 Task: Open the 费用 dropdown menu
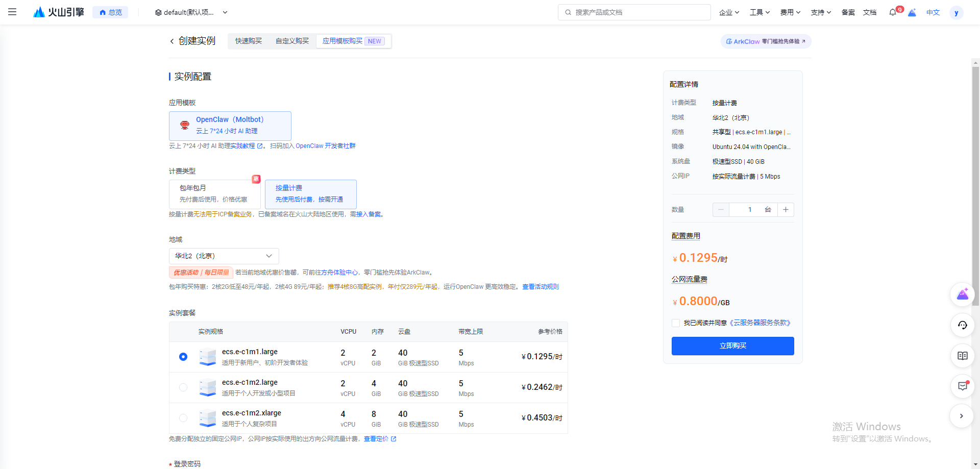790,12
